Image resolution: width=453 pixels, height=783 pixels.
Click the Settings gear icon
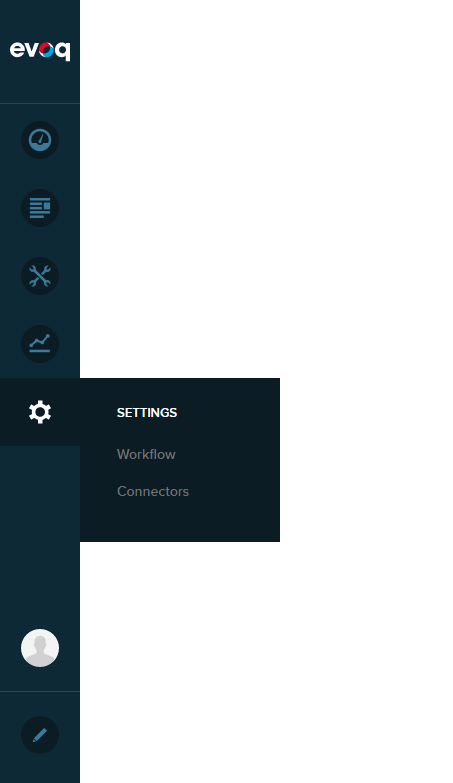pos(40,412)
